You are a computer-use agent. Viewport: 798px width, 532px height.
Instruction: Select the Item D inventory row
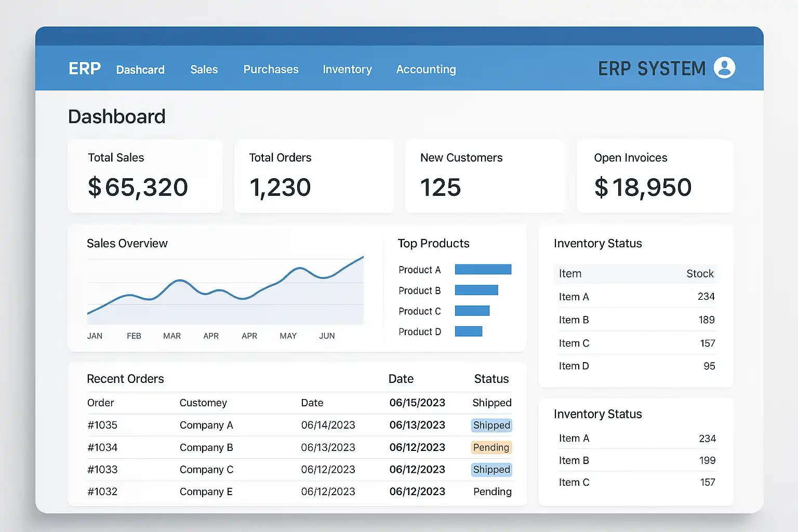(636, 366)
